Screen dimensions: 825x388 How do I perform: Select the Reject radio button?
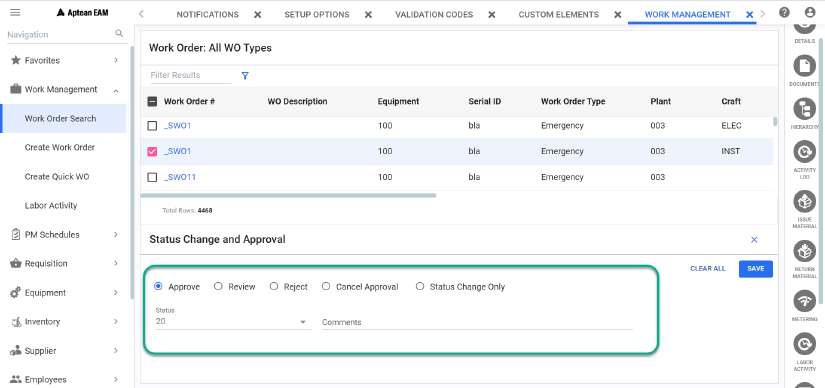pyautogui.click(x=274, y=286)
